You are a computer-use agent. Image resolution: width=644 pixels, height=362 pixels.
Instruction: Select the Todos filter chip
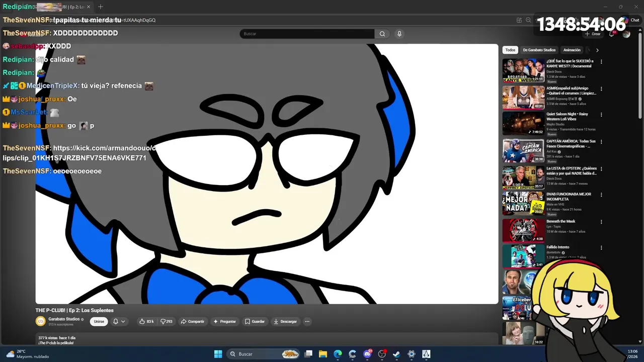point(510,50)
